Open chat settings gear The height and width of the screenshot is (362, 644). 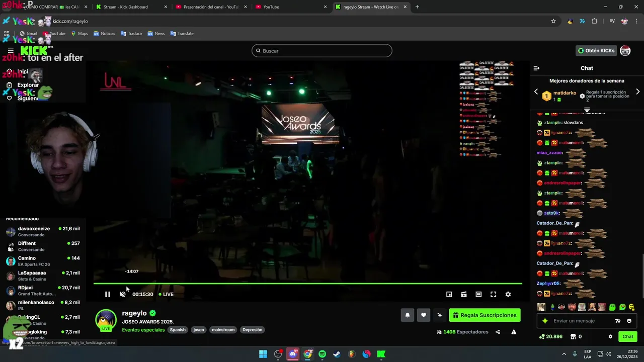[610, 337]
